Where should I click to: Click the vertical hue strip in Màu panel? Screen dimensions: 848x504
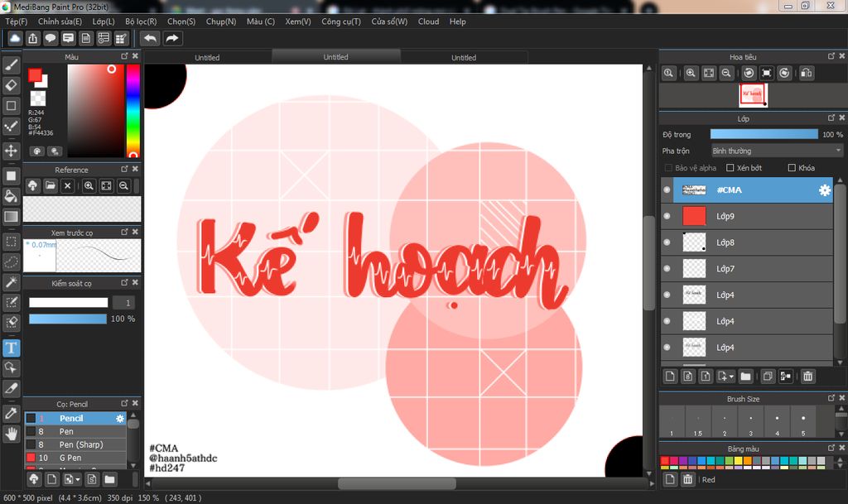(x=133, y=111)
